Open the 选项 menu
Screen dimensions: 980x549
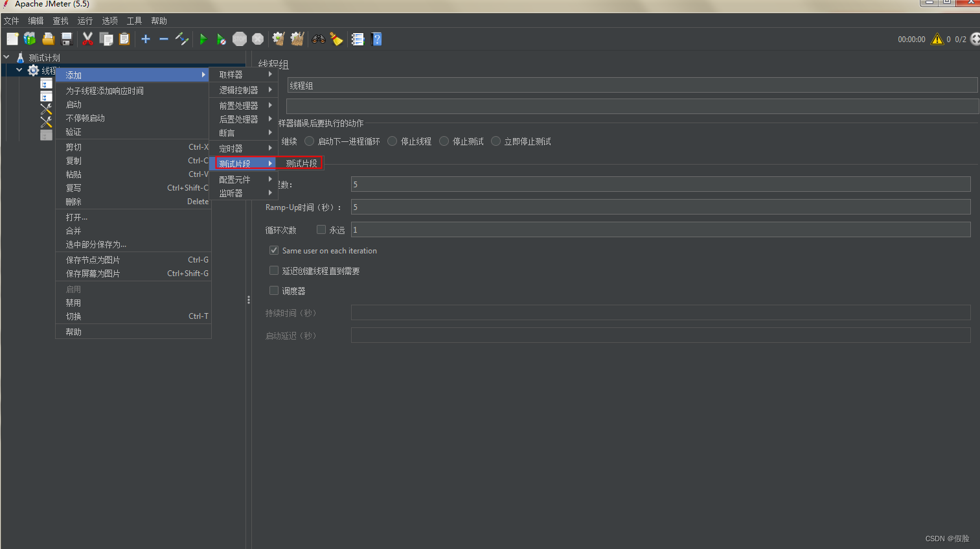click(109, 21)
